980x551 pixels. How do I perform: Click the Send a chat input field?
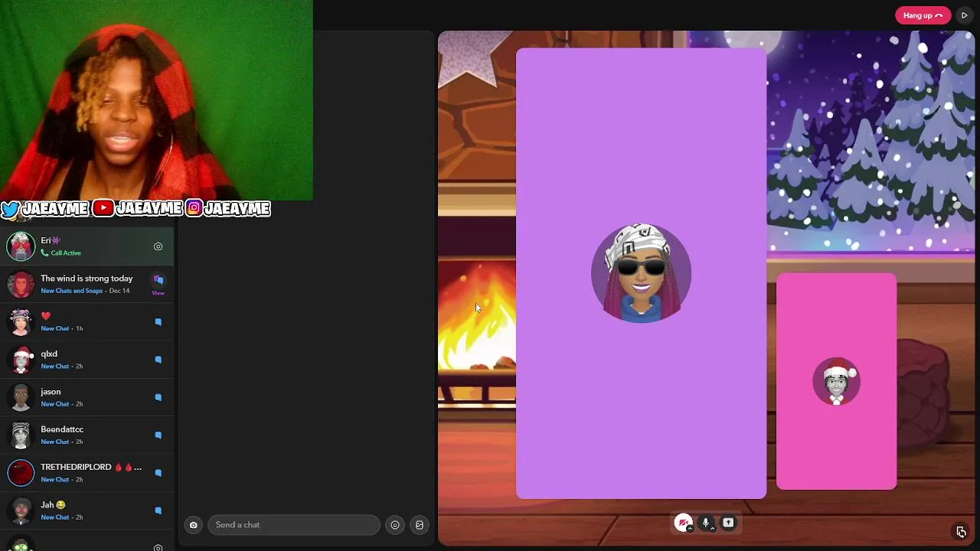click(294, 525)
